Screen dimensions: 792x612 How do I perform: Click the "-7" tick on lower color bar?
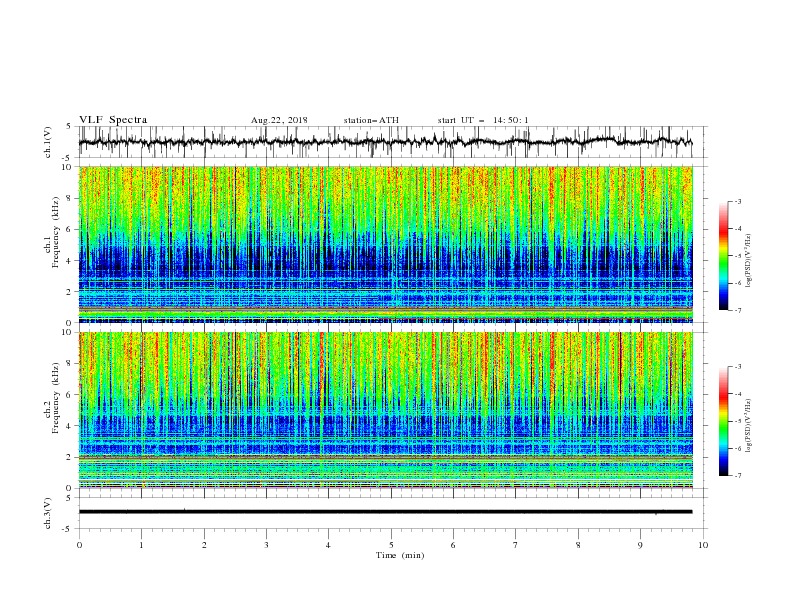[x=737, y=476]
